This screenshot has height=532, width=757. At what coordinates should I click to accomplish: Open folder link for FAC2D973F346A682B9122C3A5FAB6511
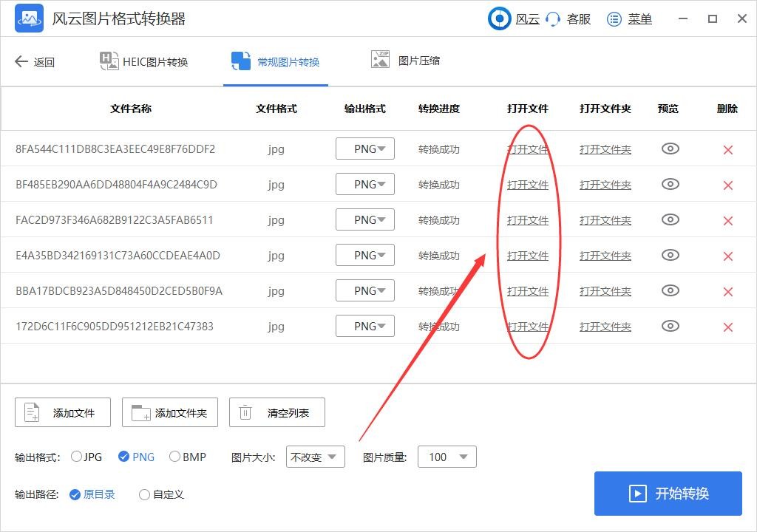(605, 220)
